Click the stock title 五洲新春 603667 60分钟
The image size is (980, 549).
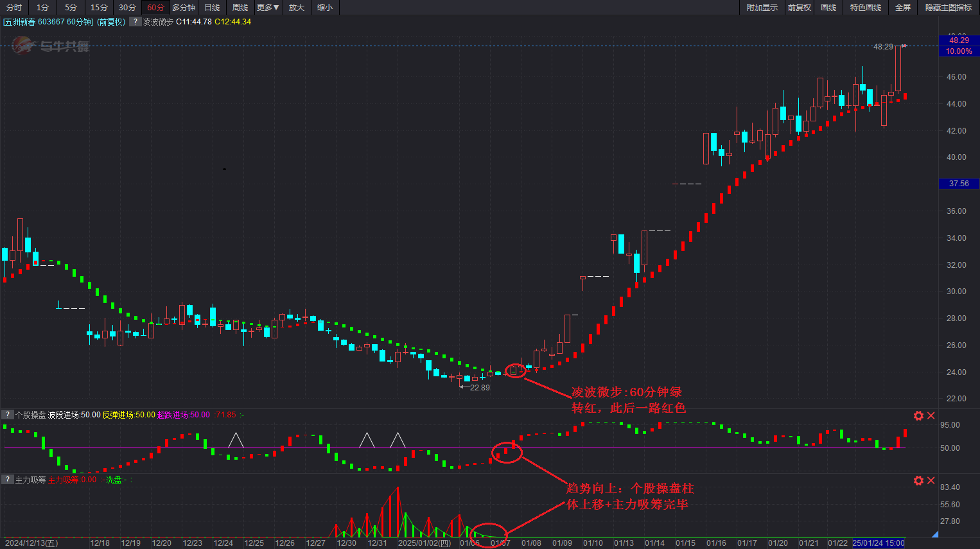point(48,22)
